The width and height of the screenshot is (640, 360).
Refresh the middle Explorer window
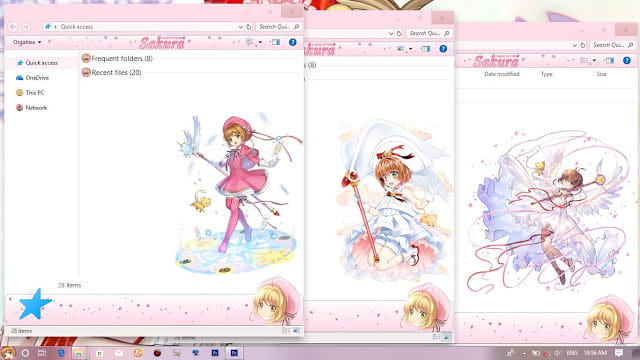click(399, 33)
